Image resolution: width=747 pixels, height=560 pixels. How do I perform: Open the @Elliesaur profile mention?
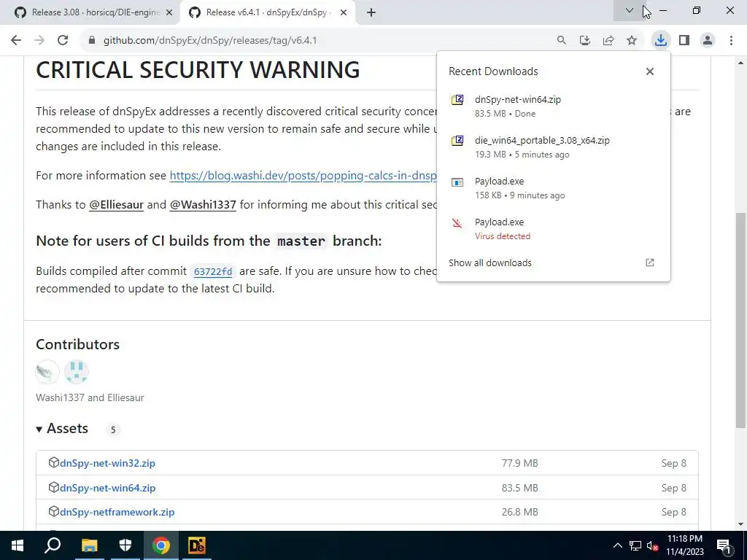116,205
